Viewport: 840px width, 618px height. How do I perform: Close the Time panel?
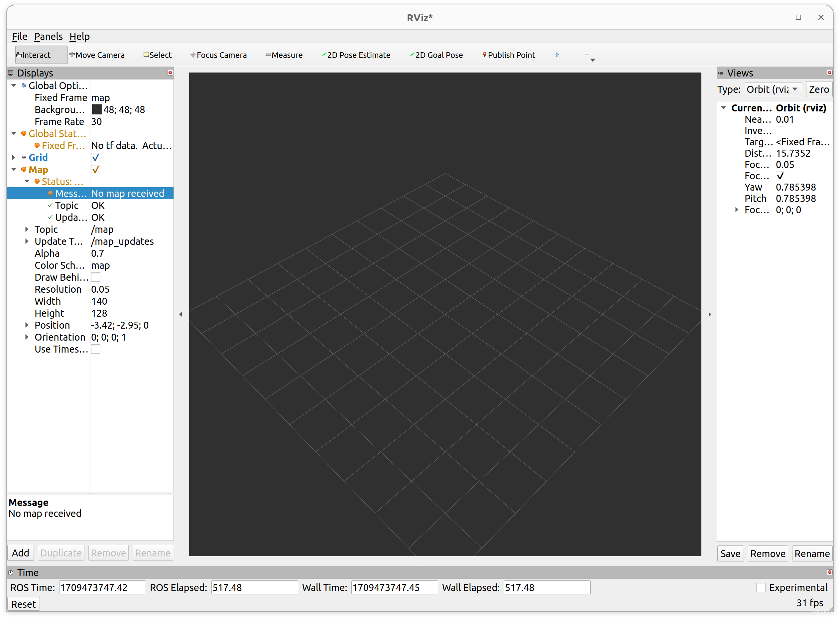click(x=829, y=572)
